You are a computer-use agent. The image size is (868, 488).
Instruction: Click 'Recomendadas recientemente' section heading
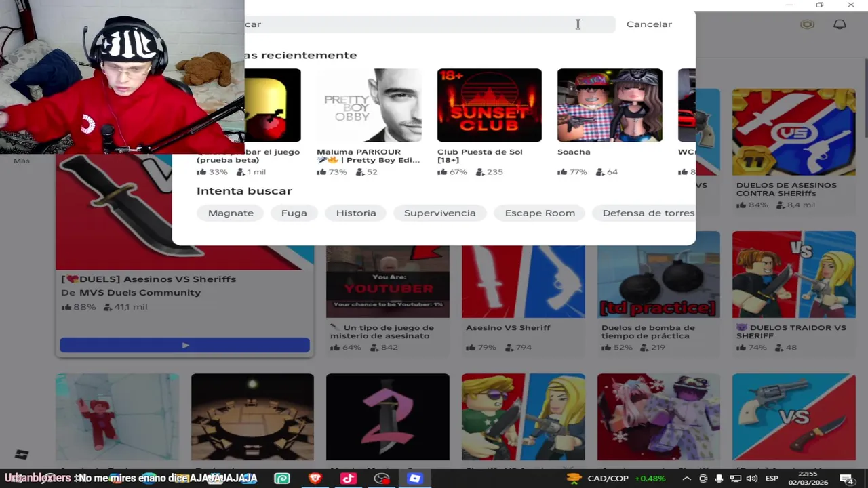300,55
